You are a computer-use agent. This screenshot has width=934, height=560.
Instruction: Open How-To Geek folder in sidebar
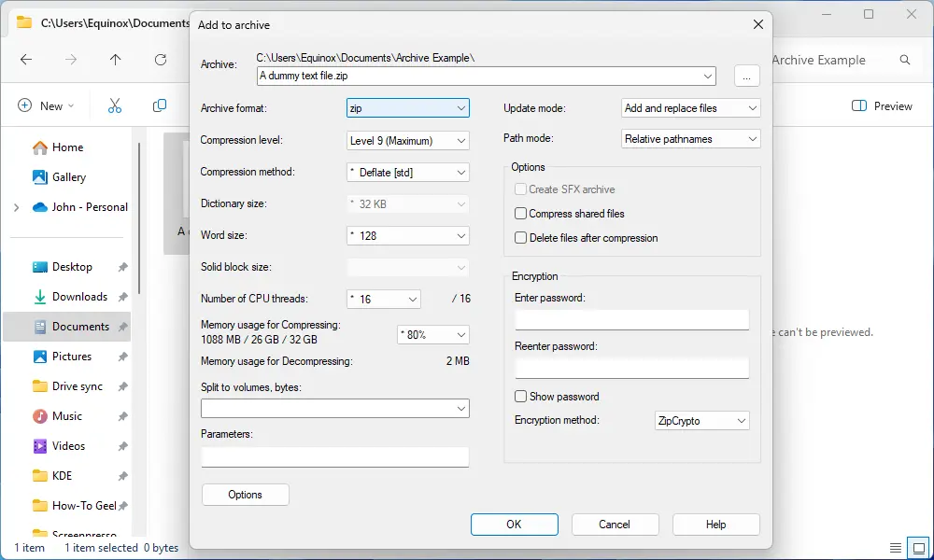pos(74,505)
